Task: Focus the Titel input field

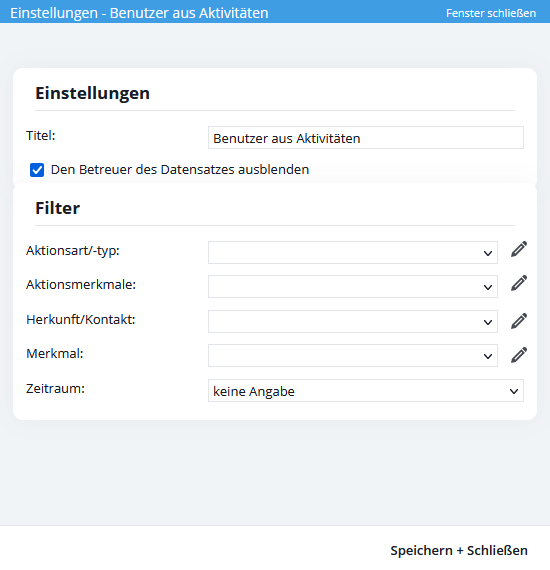Action: [x=366, y=138]
